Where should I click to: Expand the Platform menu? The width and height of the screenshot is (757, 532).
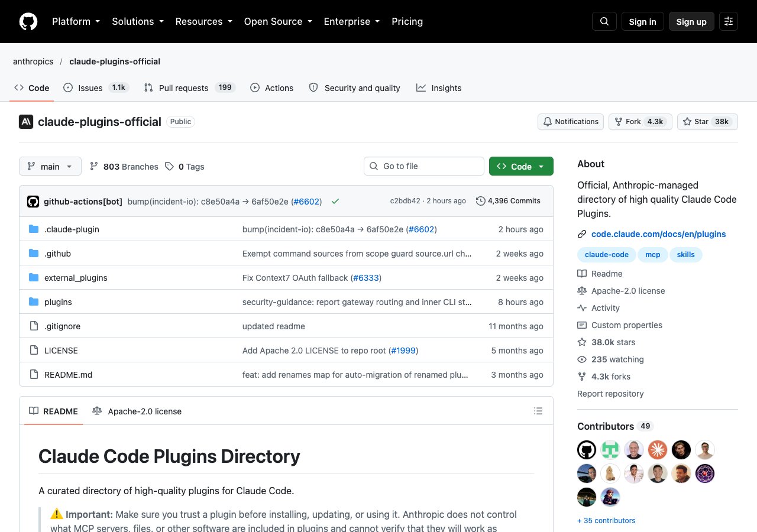point(76,21)
